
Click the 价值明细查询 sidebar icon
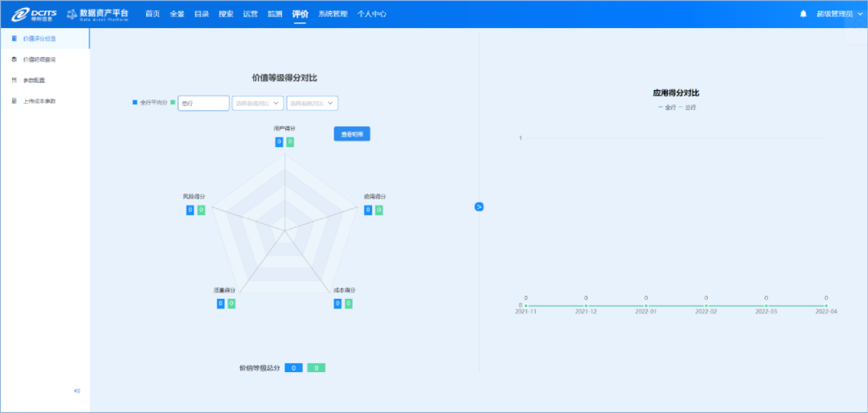click(14, 59)
